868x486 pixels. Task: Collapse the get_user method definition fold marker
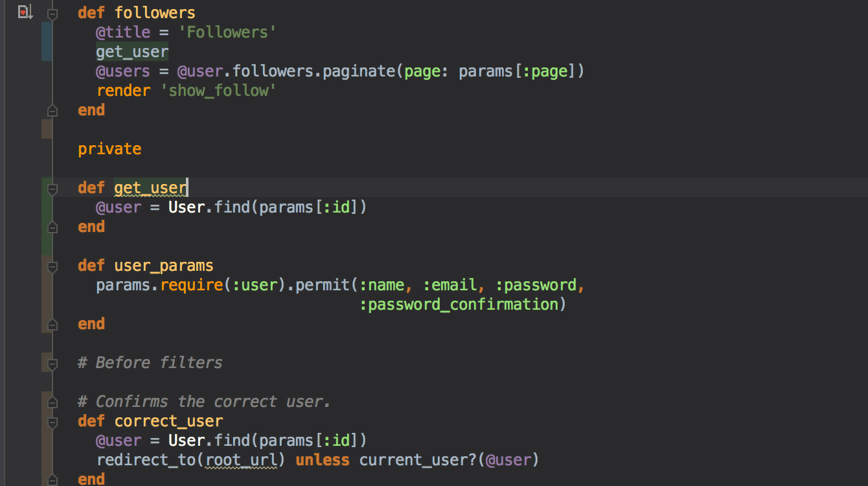pos(52,188)
